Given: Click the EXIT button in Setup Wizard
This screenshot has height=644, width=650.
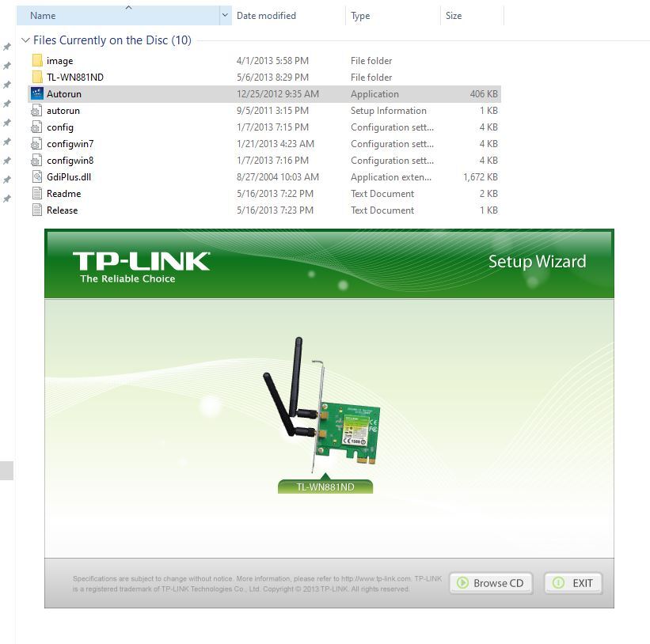Looking at the screenshot, I should (x=573, y=583).
